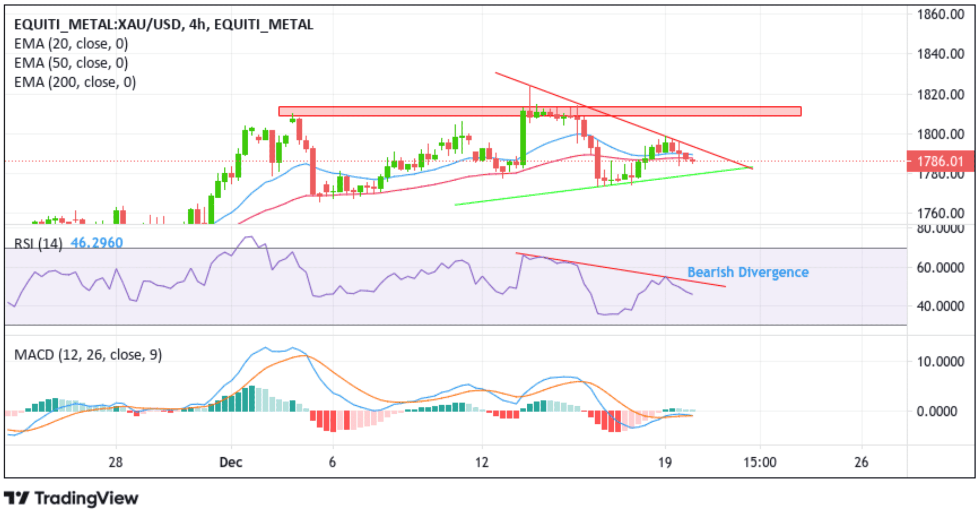The height and width of the screenshot is (523, 980).
Task: Click the 6 date label on time axis
Action: [333, 462]
